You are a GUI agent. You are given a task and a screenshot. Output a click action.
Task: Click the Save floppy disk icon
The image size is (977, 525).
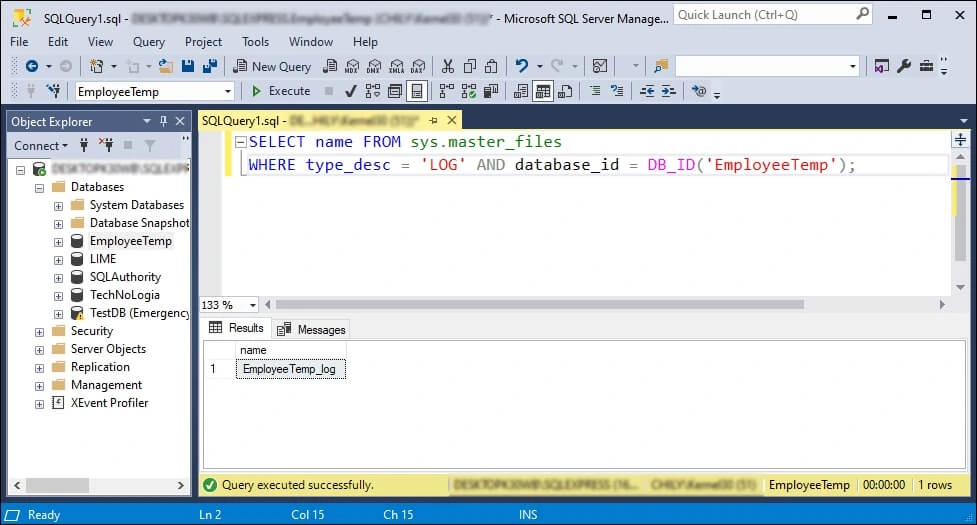[188, 66]
